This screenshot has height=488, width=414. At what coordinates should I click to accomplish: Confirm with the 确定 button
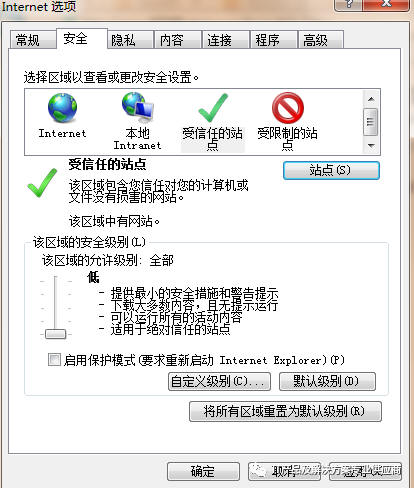point(203,472)
